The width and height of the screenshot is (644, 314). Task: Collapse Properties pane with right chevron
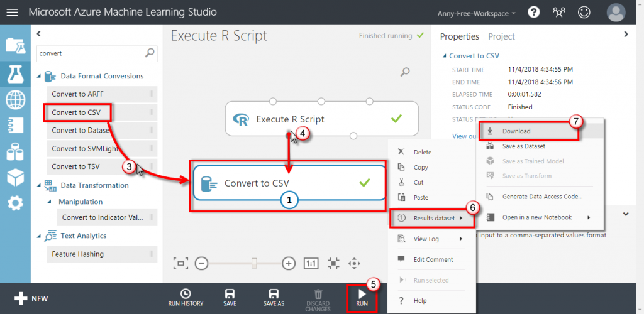pos(626,35)
